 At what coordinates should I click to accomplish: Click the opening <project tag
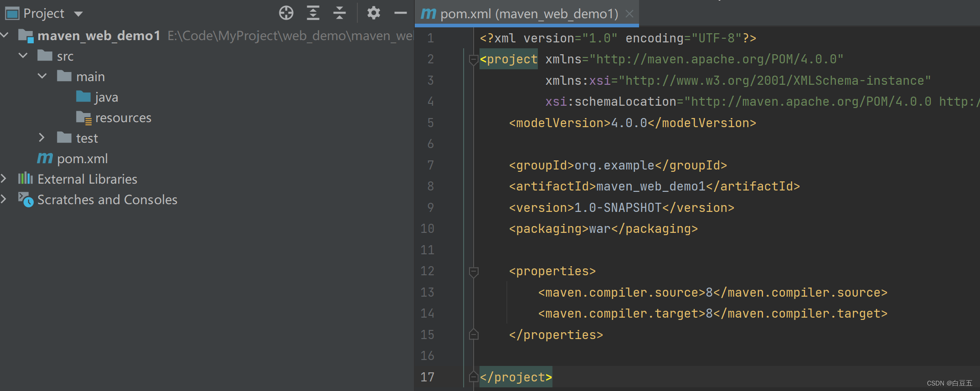click(508, 59)
